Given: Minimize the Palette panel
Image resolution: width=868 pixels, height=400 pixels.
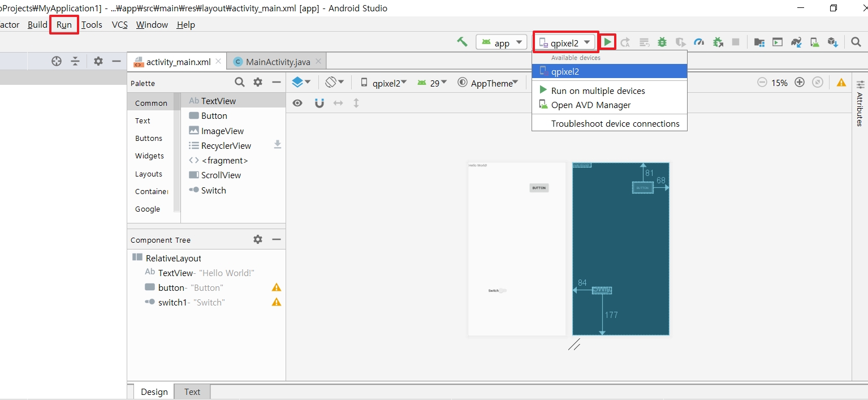Looking at the screenshot, I should pyautogui.click(x=277, y=82).
